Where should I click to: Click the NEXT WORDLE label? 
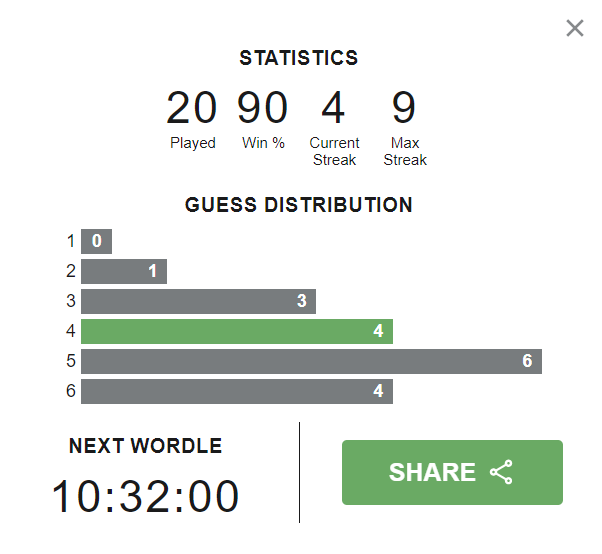pyautogui.click(x=146, y=446)
